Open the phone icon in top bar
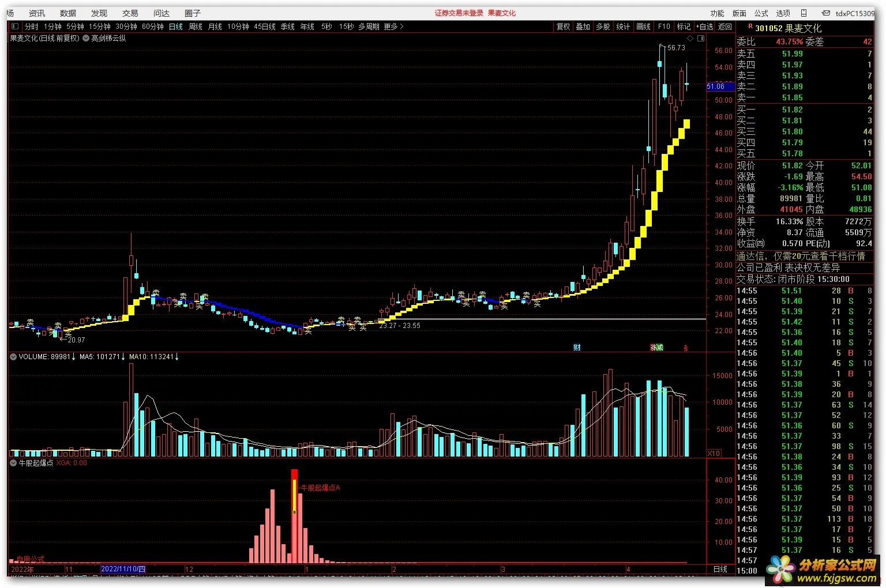This screenshot has height=588, width=886. (804, 13)
